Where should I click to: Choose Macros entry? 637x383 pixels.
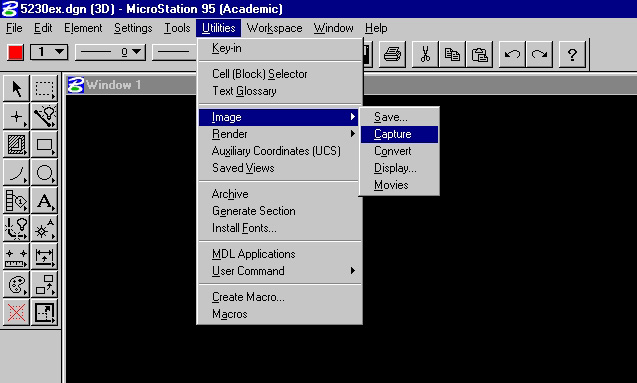(279, 314)
